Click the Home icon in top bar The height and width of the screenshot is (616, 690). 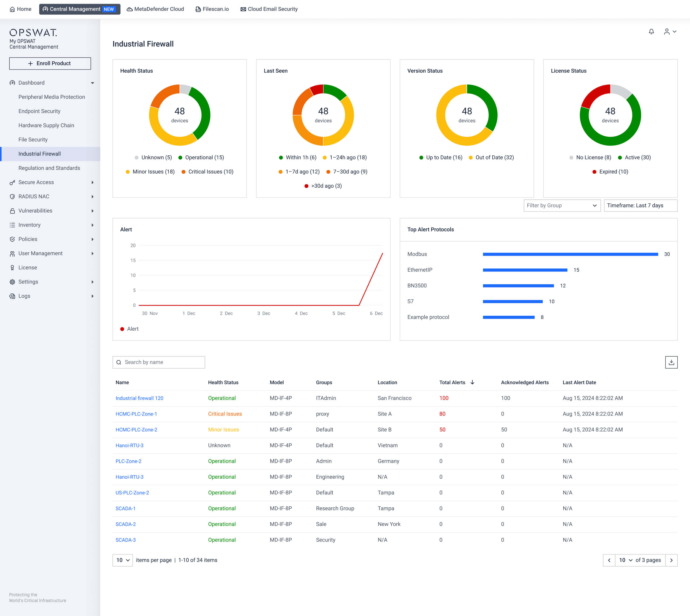tap(13, 9)
